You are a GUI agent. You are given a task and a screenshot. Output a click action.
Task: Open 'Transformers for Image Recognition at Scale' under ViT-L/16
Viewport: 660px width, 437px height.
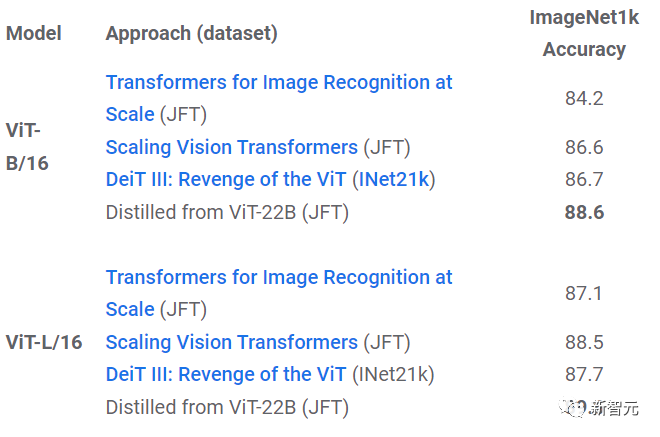pos(278,277)
